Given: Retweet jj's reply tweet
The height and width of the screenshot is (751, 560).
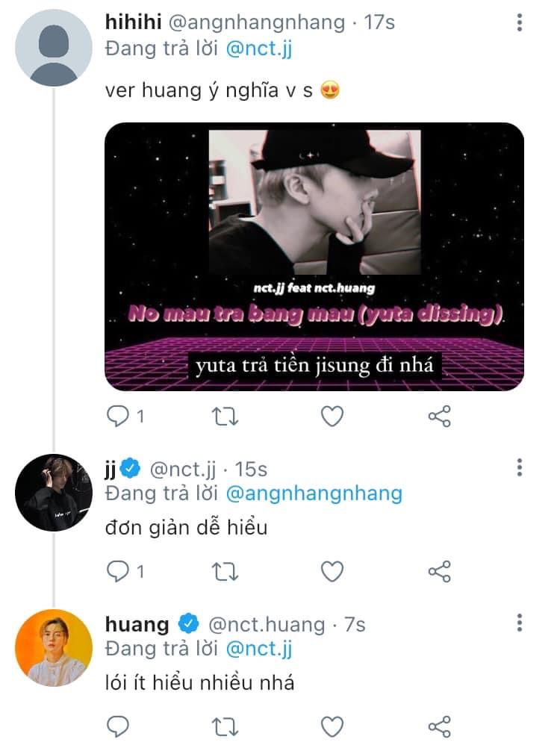Looking at the screenshot, I should click(x=225, y=571).
